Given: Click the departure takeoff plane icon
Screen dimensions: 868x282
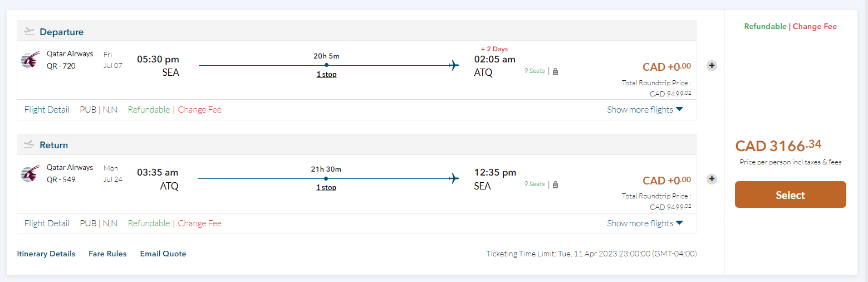Looking at the screenshot, I should (30, 32).
